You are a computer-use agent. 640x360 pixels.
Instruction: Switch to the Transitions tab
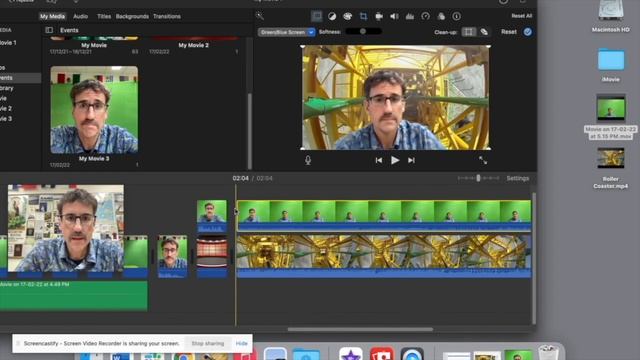pos(167,16)
